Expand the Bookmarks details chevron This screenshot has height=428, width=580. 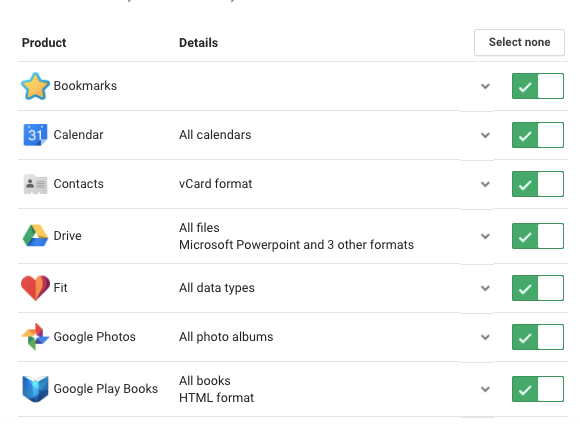pyautogui.click(x=485, y=86)
